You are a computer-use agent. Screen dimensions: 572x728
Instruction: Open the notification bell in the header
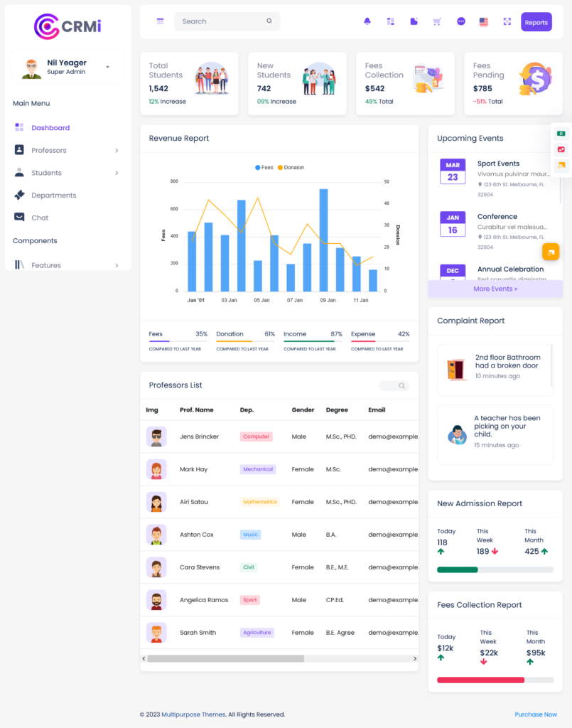(367, 21)
